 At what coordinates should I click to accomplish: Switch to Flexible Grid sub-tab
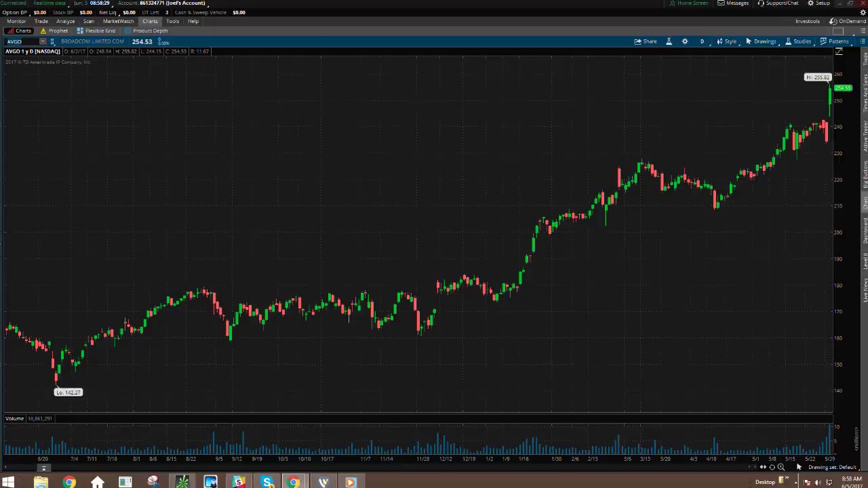click(96, 30)
